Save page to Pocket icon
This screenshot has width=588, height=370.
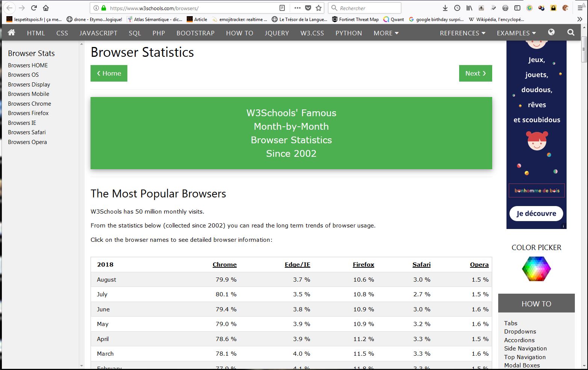click(x=308, y=8)
